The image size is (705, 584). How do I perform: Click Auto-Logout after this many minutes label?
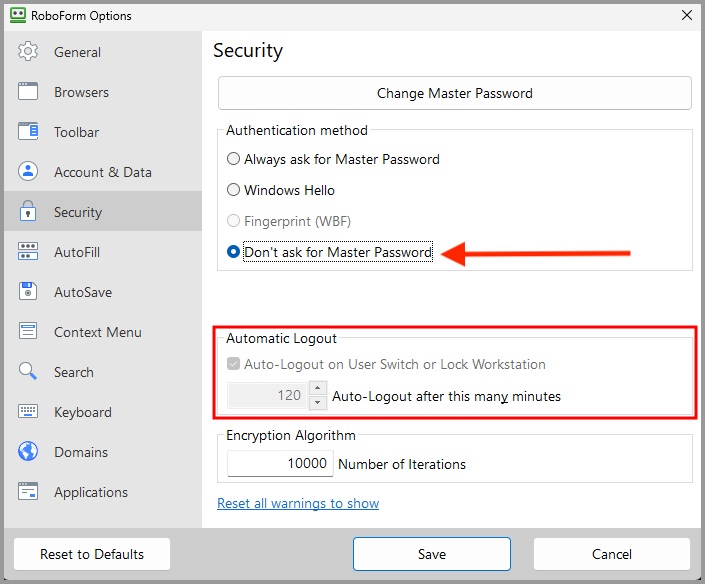(x=446, y=396)
